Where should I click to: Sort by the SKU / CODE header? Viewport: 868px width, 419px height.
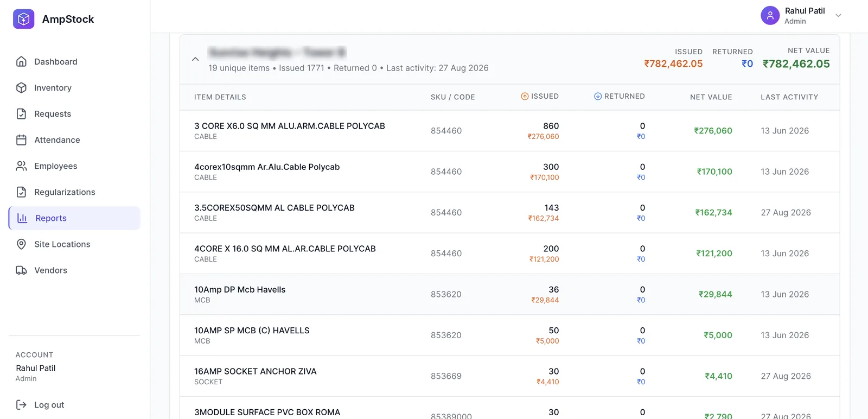tap(453, 97)
